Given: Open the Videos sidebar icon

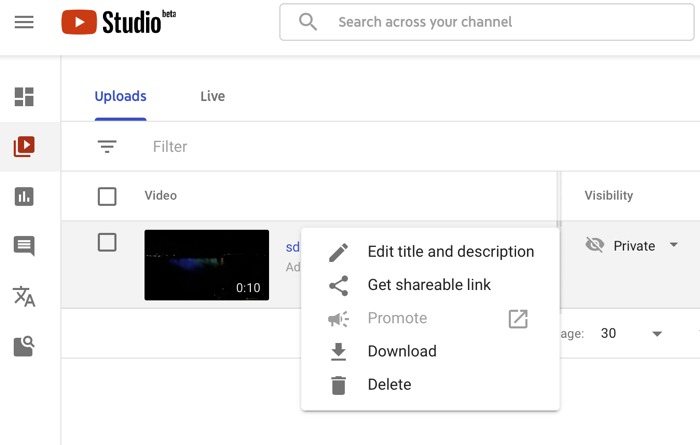Looking at the screenshot, I should [x=24, y=146].
